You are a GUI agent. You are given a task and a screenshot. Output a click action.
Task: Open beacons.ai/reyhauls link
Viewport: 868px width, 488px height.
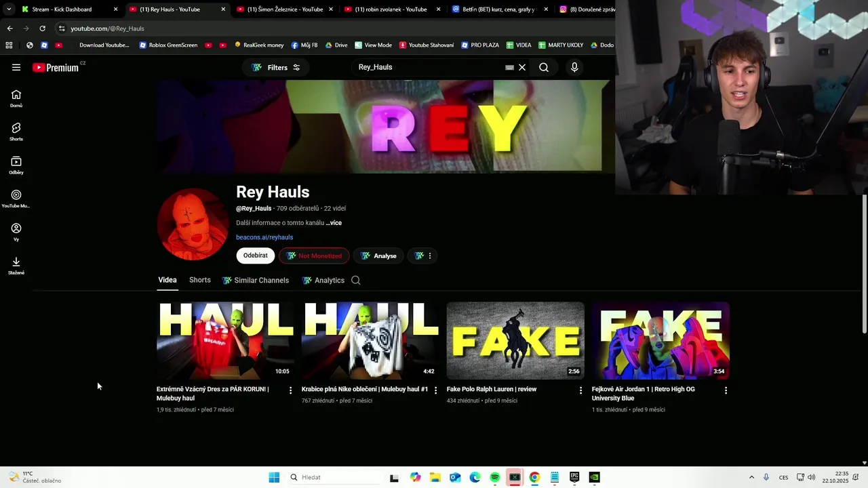pyautogui.click(x=264, y=237)
